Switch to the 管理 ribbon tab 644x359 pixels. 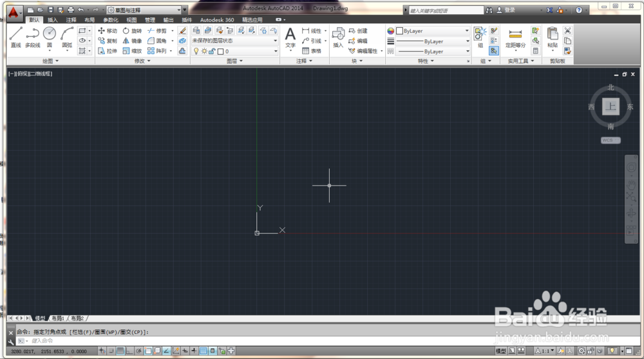[x=150, y=20]
